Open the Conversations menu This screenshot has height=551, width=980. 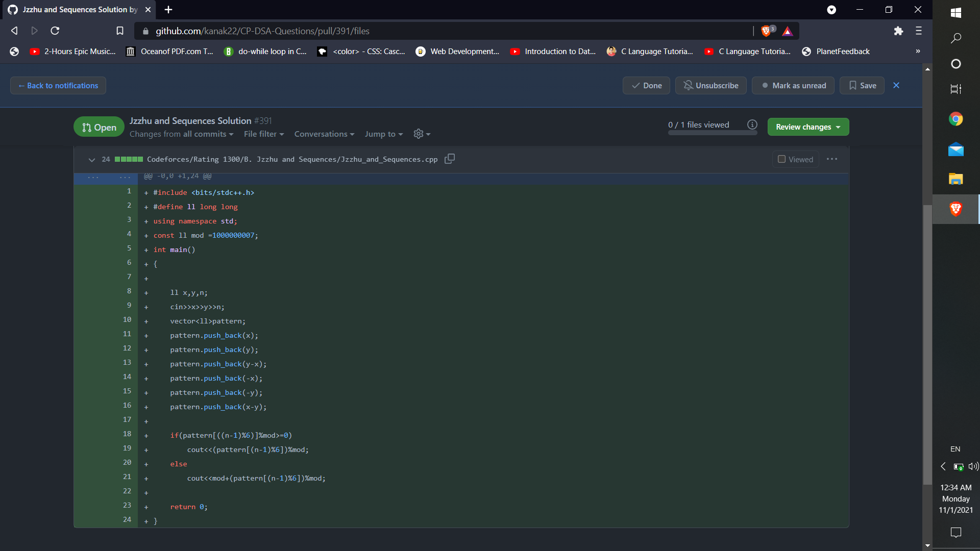(x=324, y=134)
